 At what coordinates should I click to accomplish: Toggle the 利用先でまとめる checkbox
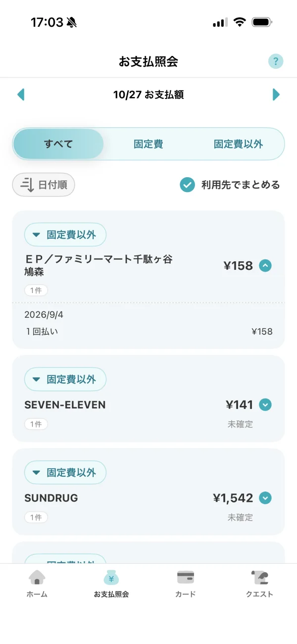[x=187, y=185]
